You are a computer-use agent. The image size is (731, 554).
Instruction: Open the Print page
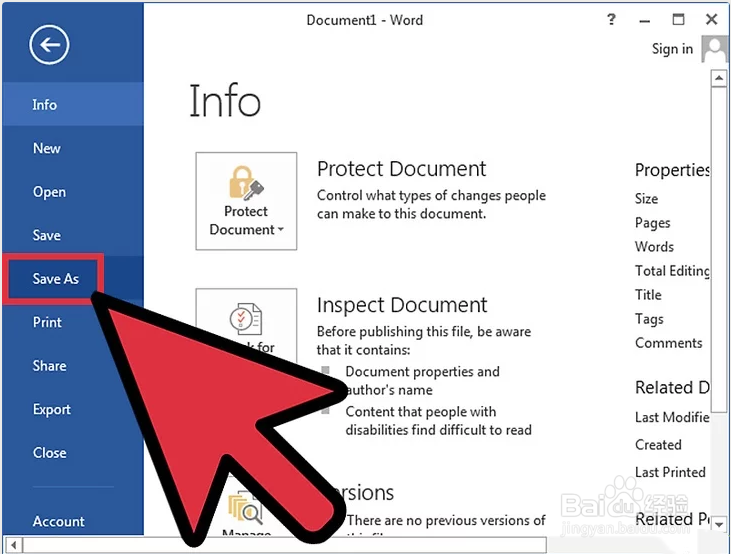[x=47, y=322]
